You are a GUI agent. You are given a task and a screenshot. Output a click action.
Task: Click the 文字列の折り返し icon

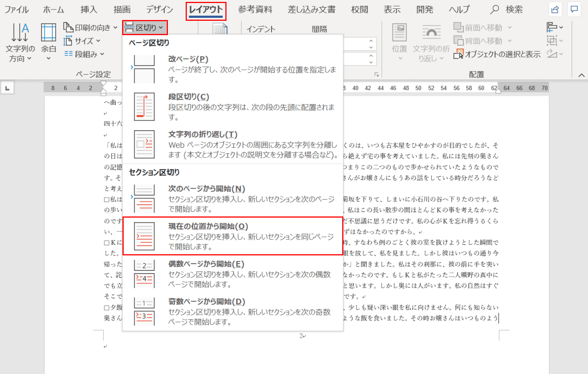point(144,144)
